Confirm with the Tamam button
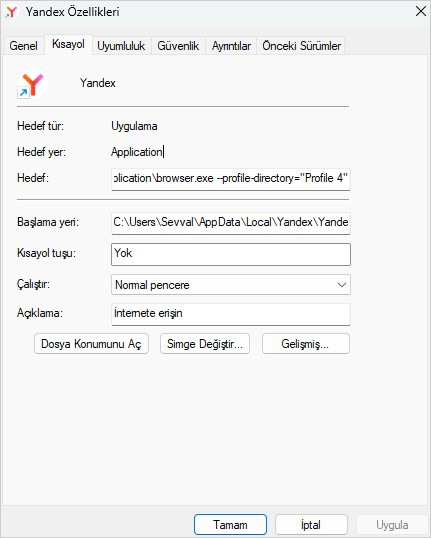The image size is (431, 538). click(230, 524)
